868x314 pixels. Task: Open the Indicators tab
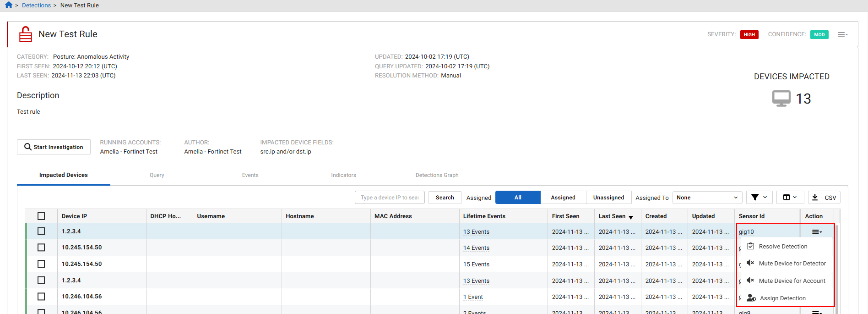coord(343,175)
